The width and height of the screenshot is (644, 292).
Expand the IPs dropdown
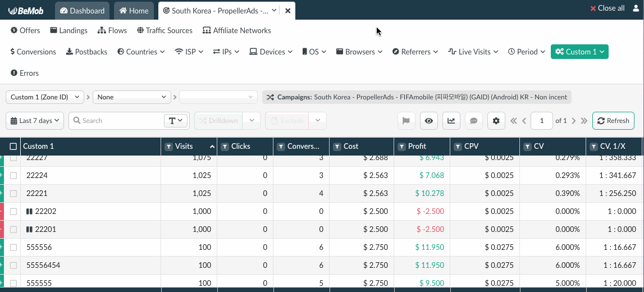[226, 52]
